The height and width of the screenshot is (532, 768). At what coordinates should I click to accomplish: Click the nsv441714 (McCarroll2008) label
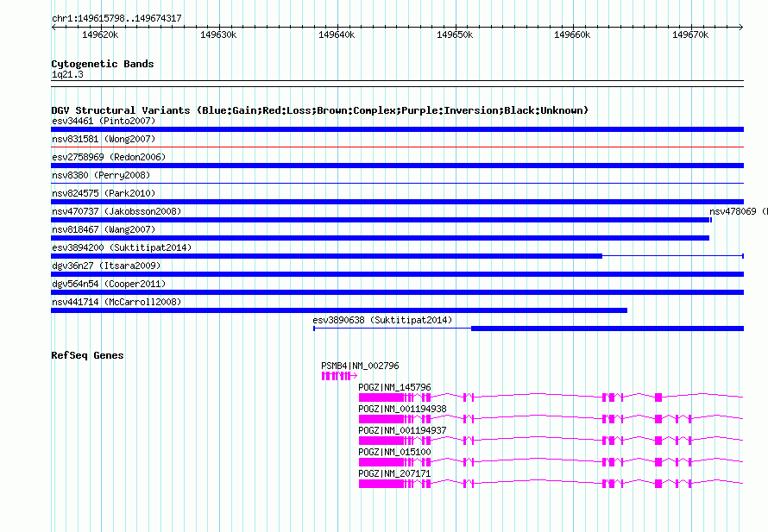[116, 302]
